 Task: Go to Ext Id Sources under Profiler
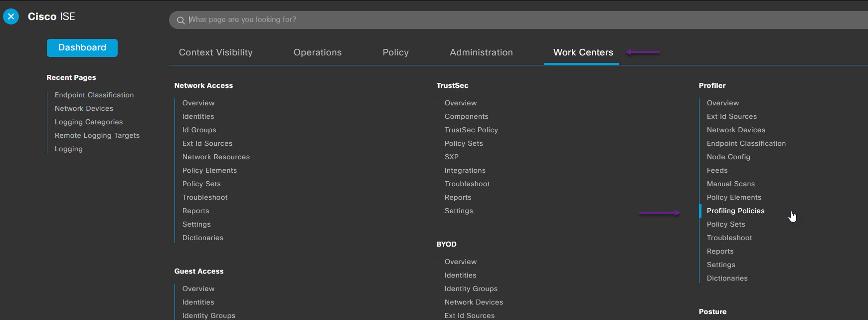(x=732, y=116)
